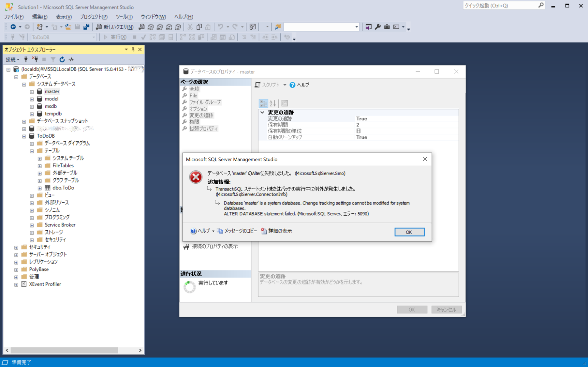Click Connect Object Explorer plug icon
The height and width of the screenshot is (367, 588).
click(x=26, y=59)
